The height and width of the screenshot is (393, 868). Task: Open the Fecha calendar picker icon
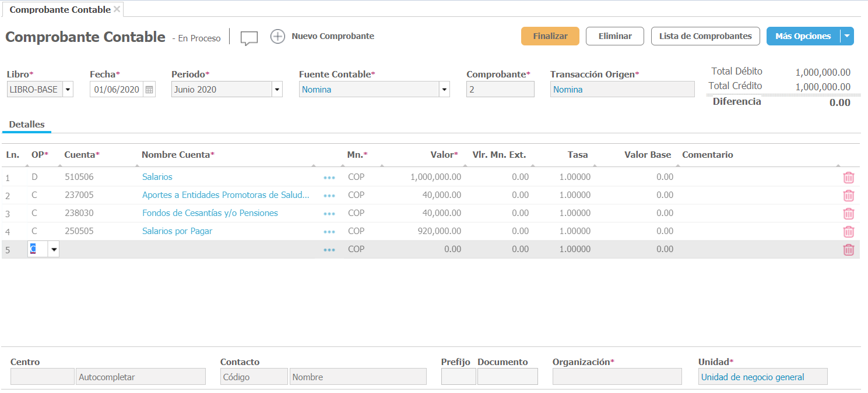(x=149, y=90)
